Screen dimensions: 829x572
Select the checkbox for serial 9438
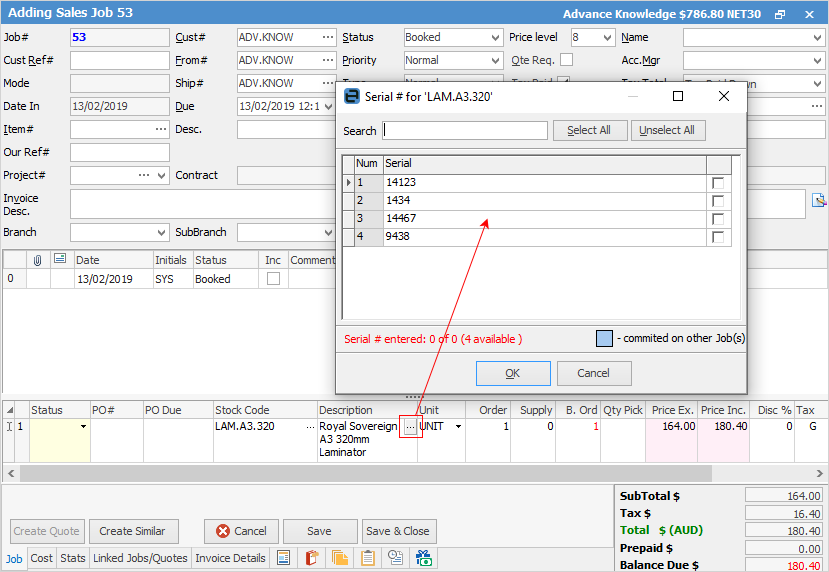[x=718, y=237]
